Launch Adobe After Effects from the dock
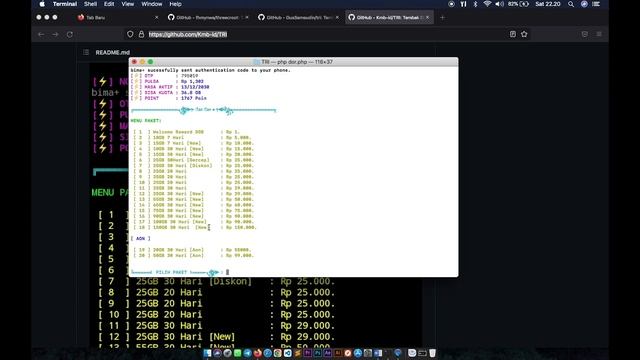The width and height of the screenshot is (640, 360). pyautogui.click(x=327, y=353)
